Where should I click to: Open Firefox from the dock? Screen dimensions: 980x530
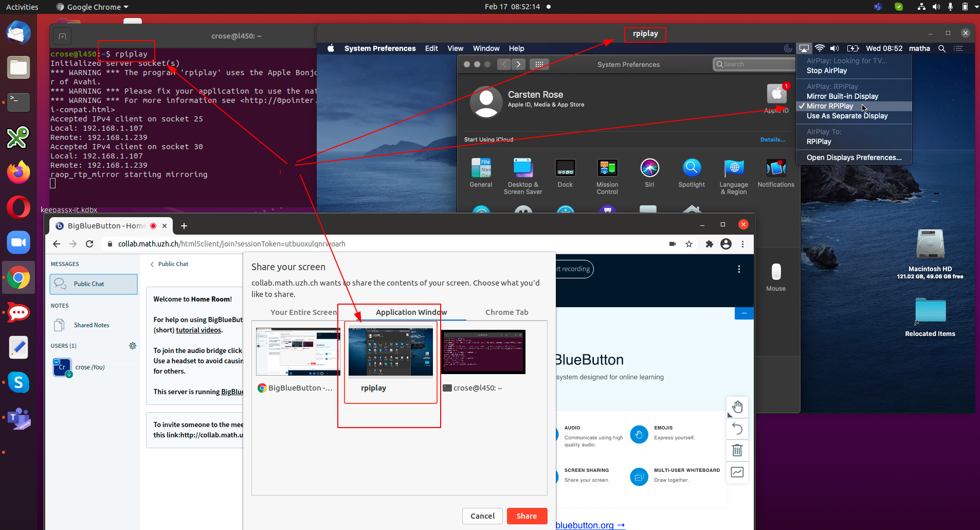[19, 172]
